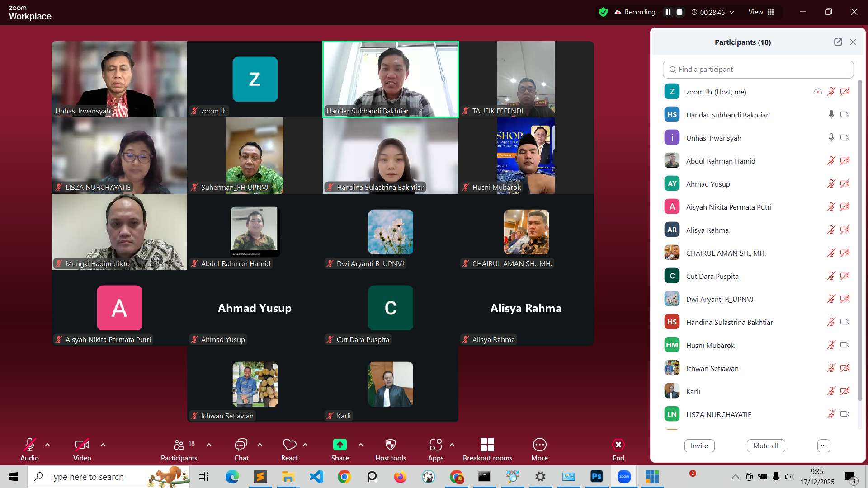Screen dimensions: 868x488
Task: Click the Mute all button
Action: click(x=765, y=446)
